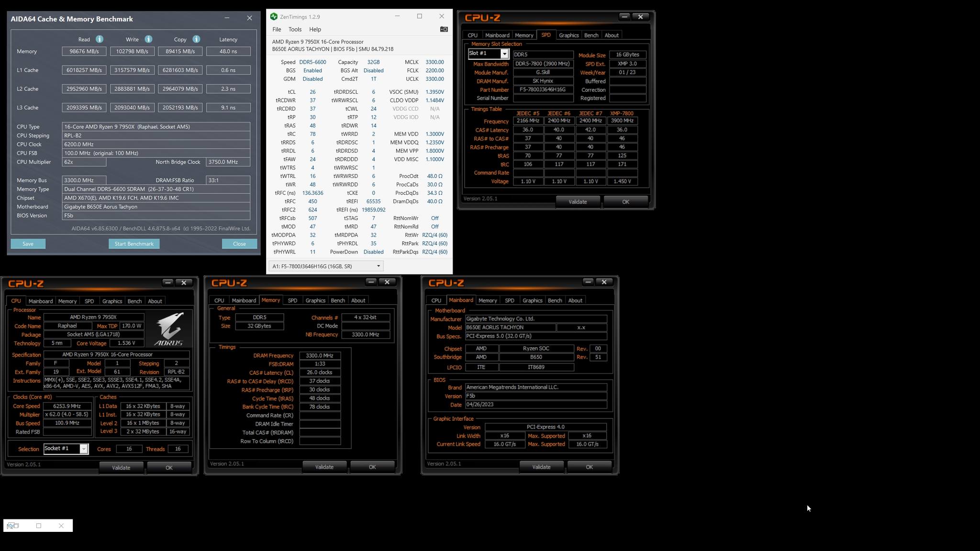Select SPD tab in CPU-Z Mainboard window

(x=510, y=300)
